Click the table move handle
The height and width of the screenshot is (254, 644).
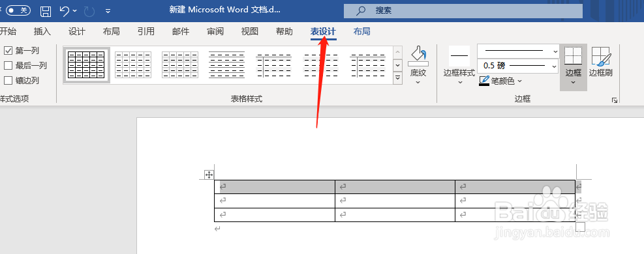click(x=209, y=175)
